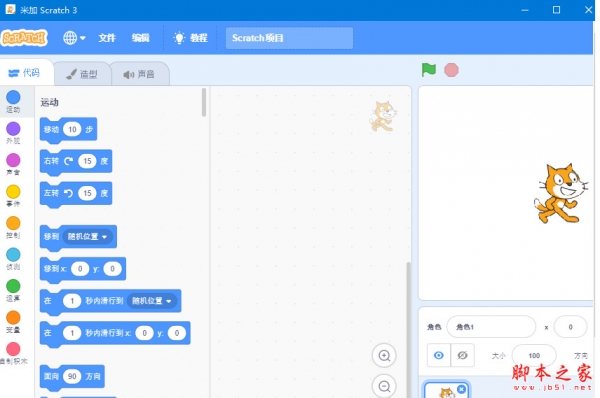The height and width of the screenshot is (398, 600).
Task: Click y value in 秒内滑行到 x y block
Action: click(x=176, y=333)
